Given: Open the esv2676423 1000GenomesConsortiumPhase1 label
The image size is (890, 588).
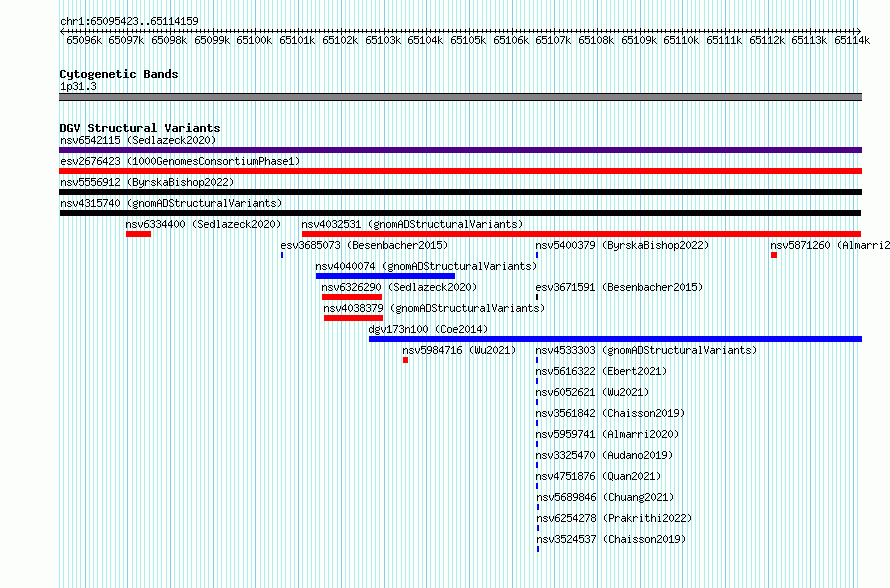Looking at the screenshot, I should [x=180, y=161].
